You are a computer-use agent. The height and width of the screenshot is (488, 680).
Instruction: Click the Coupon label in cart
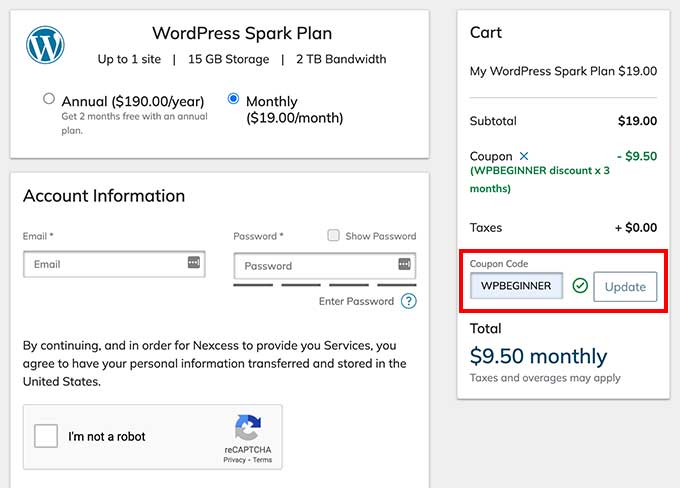click(491, 156)
